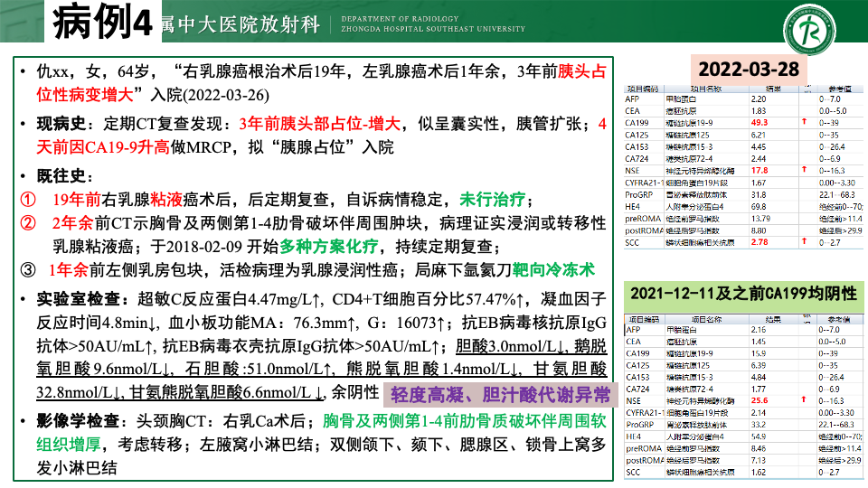The image size is (868, 488).
Task: Click the underlined text 甘氨熊脱氧胆酸6.6nmol/L
Action: coord(226,392)
